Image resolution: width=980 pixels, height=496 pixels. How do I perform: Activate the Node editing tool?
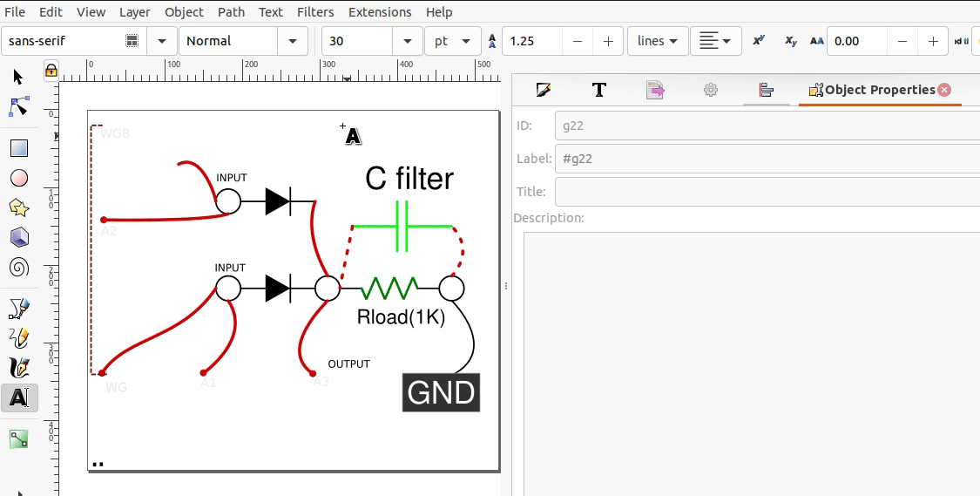tap(18, 107)
